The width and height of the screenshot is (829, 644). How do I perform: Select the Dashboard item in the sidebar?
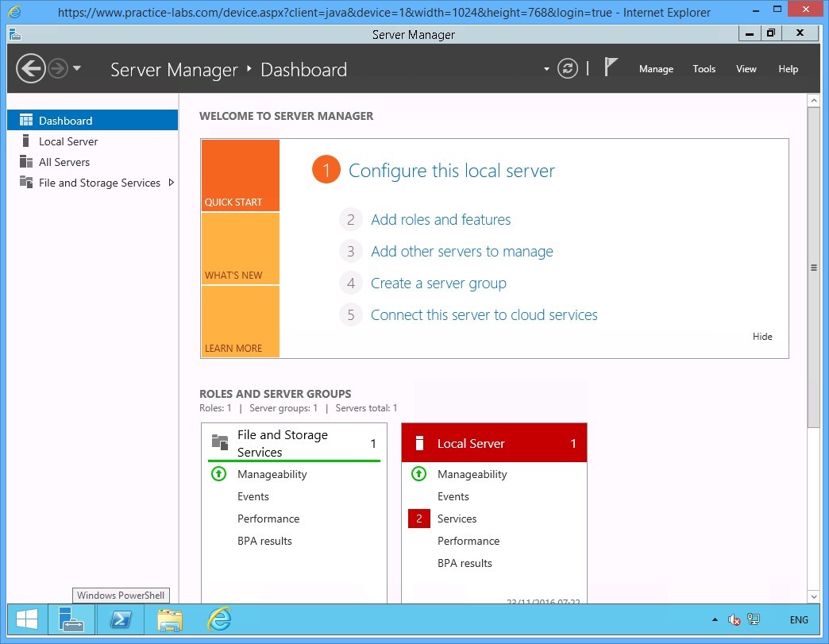coord(65,120)
